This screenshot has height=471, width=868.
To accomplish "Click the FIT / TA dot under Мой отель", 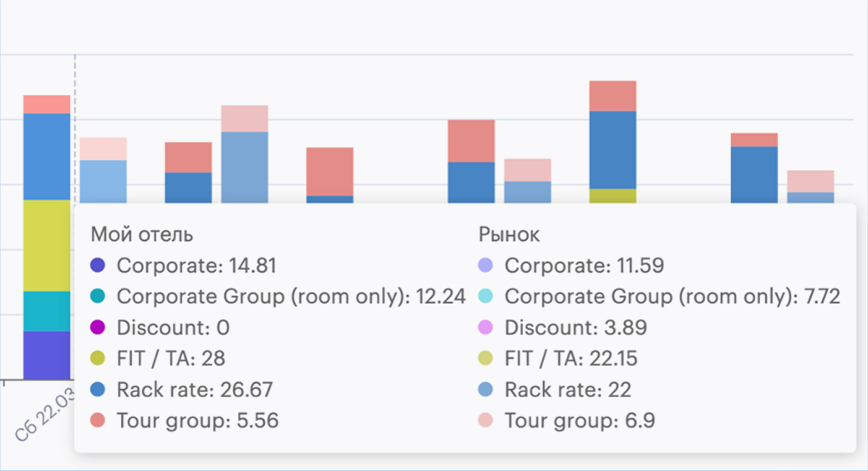I will [x=99, y=359].
